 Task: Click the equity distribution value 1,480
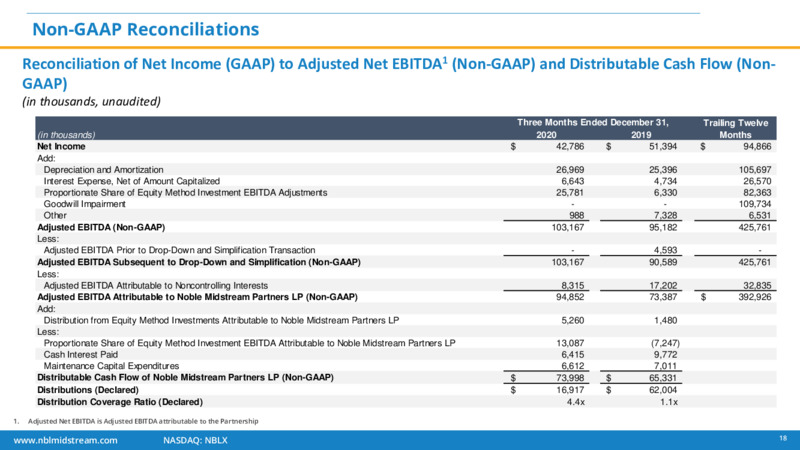coord(665,320)
